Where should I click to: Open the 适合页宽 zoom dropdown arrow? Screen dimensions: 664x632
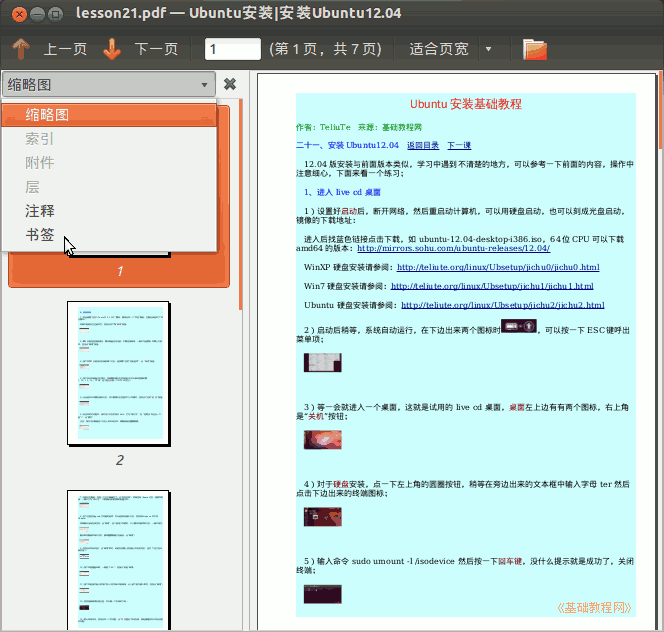[x=488, y=49]
